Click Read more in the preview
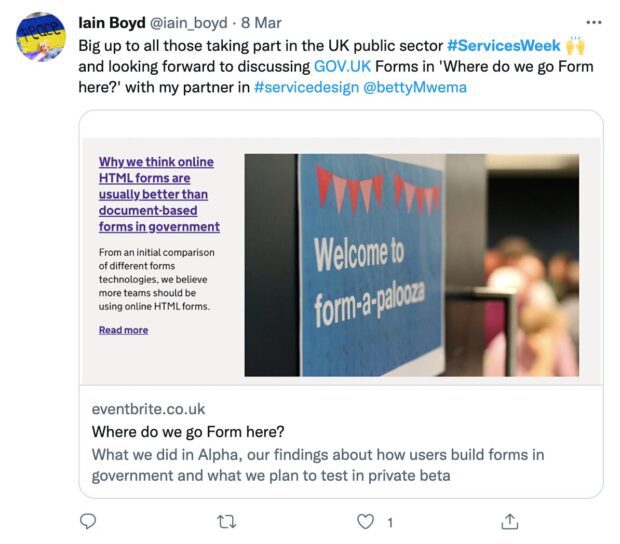The height and width of the screenshot is (544, 620). [x=123, y=330]
